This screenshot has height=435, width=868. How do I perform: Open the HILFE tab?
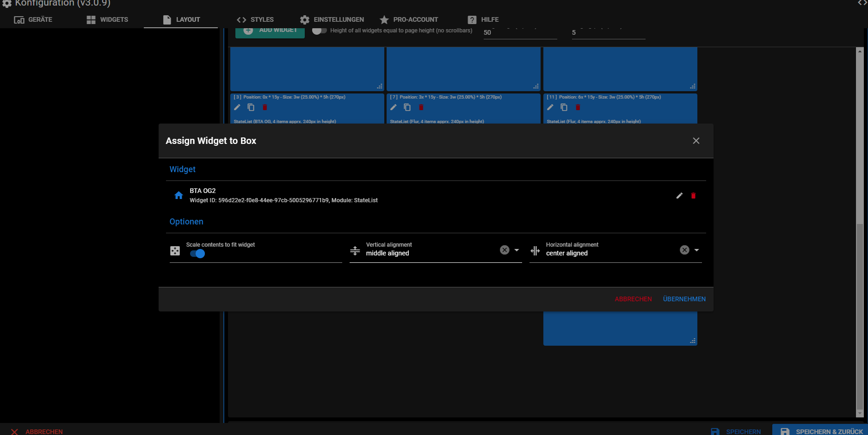click(x=483, y=19)
